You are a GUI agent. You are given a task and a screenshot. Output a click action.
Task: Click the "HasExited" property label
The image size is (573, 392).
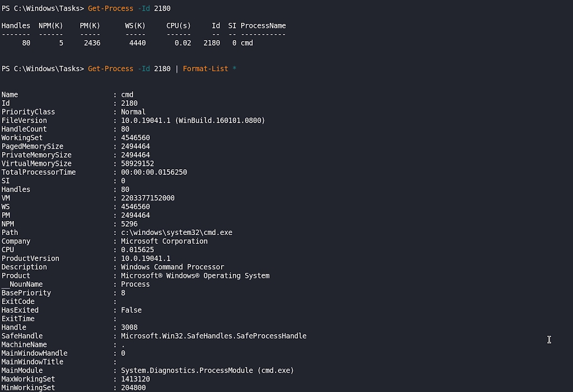click(x=20, y=310)
